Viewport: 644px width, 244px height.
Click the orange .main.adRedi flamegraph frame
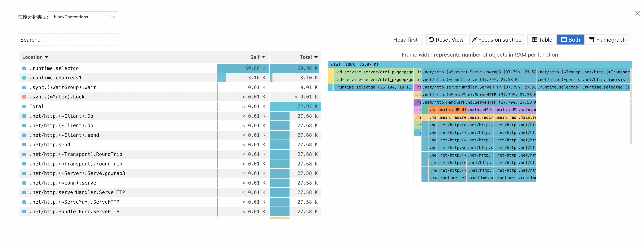tap(452, 110)
